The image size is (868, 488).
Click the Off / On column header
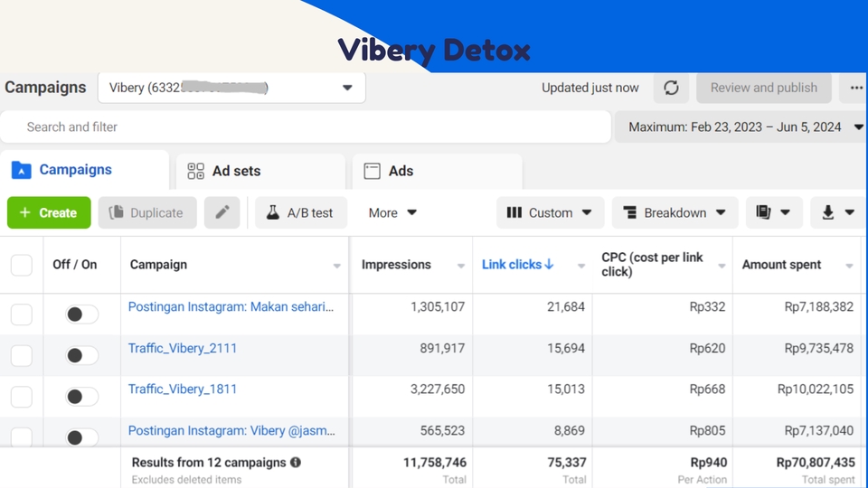(x=75, y=265)
